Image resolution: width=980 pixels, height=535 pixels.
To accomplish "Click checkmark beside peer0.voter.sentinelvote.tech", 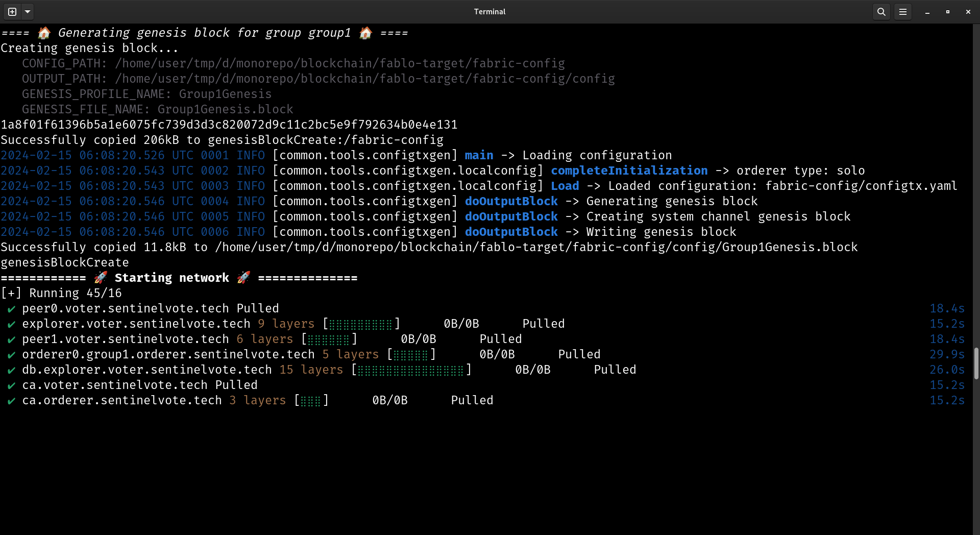I will [11, 309].
